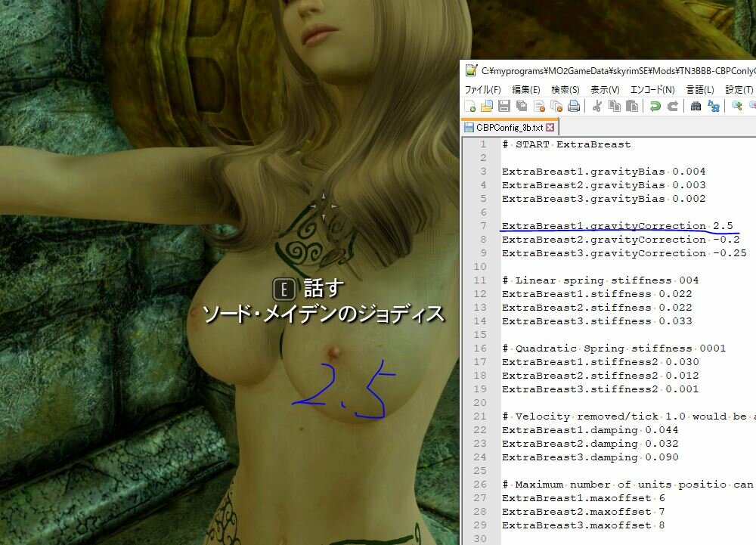Click the ExtraBreast2.stiffness2 0.012 line

(600, 376)
